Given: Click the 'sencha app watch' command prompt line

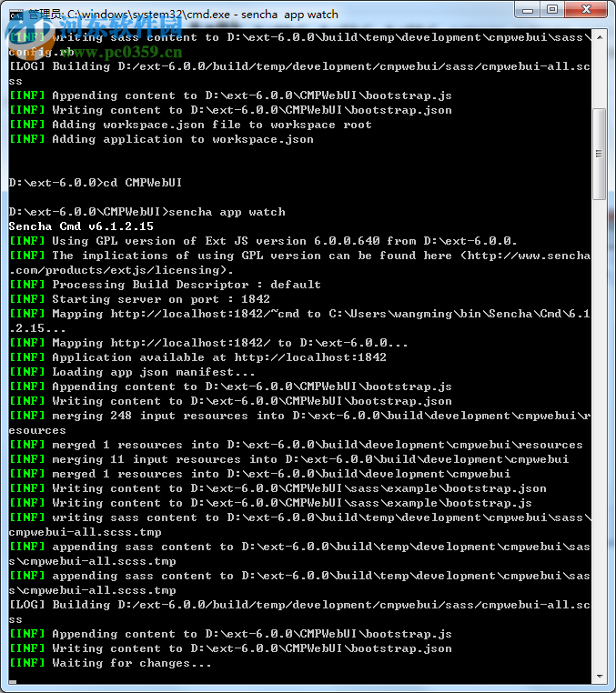Looking at the screenshot, I should pyautogui.click(x=146, y=212).
